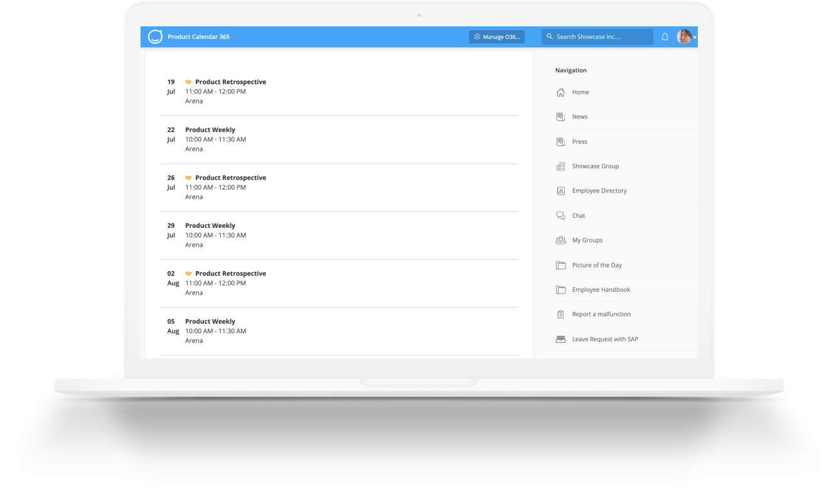Screen dimensions: 839x504
Task: Open the Showcase Group building icon
Action: coord(560,166)
